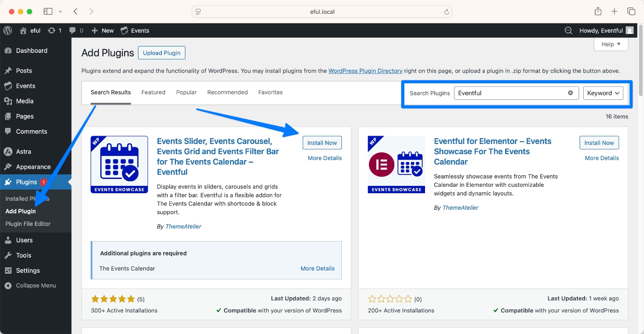The image size is (644, 334).
Task: Install Eventful for Elementor plugin
Action: 599,143
